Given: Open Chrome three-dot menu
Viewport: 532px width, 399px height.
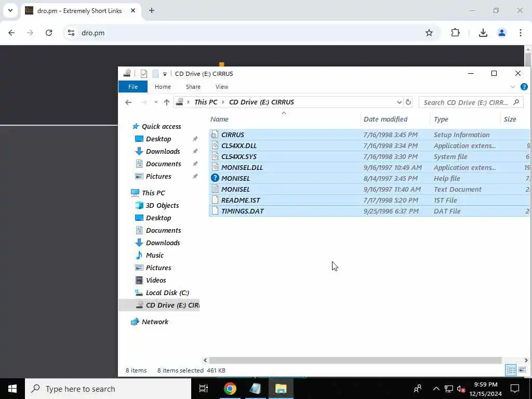Looking at the screenshot, I should tap(521, 33).
